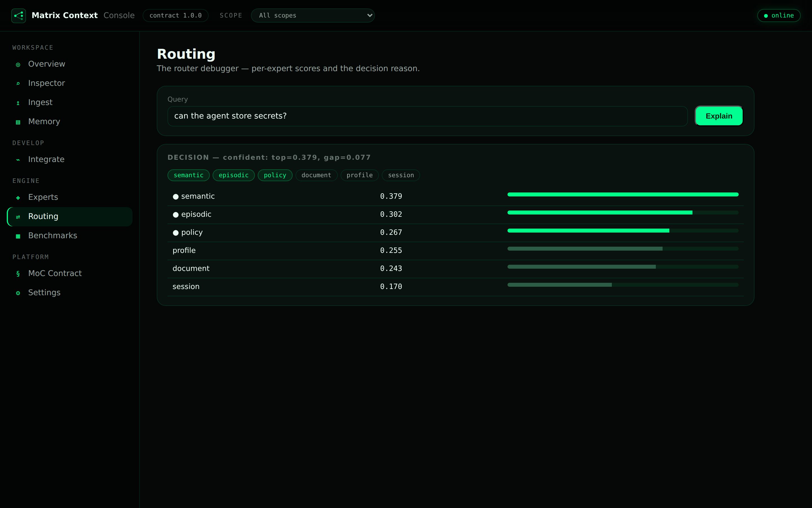812x508 pixels.
Task: Open the Overview page
Action: [70, 64]
